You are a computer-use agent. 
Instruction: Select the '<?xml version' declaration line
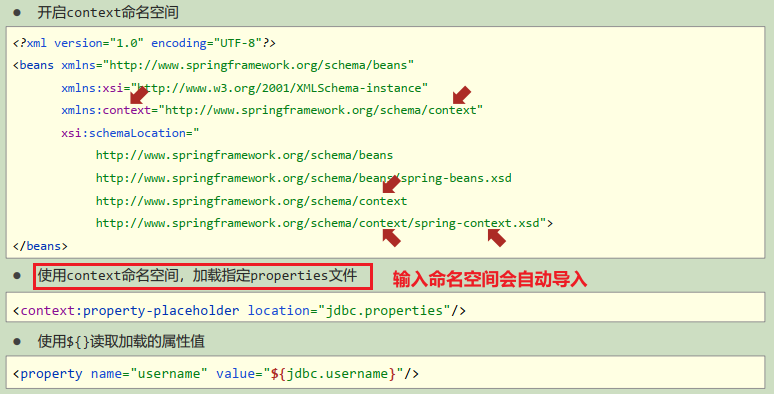click(144, 43)
